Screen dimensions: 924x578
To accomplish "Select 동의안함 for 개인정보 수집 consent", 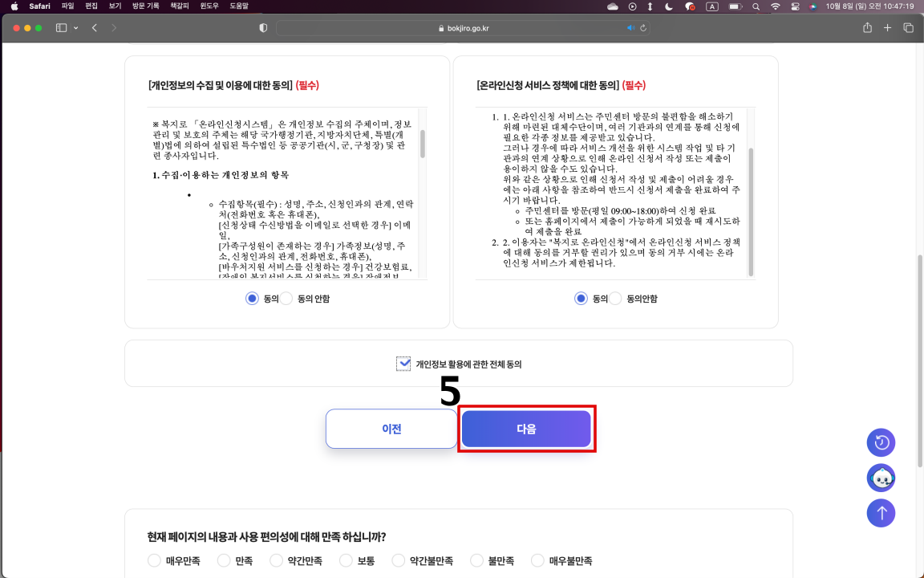I will click(286, 298).
